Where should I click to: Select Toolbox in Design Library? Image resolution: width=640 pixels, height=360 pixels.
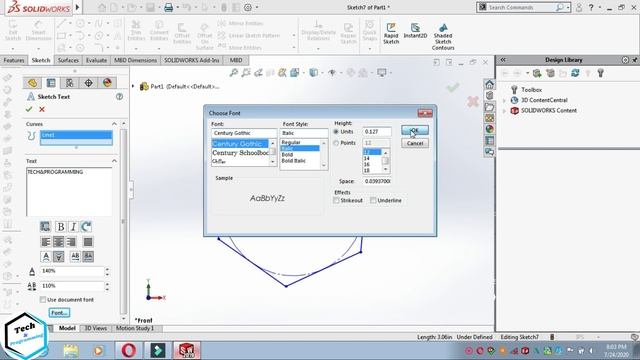click(x=531, y=90)
